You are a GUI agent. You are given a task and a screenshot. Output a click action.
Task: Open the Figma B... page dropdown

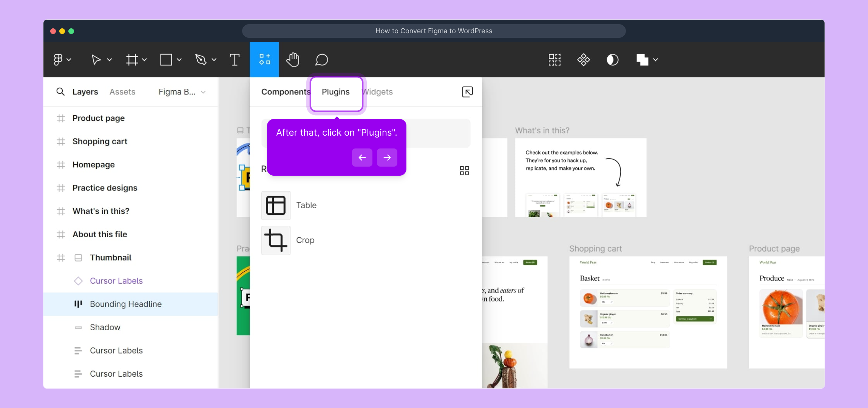tap(182, 92)
